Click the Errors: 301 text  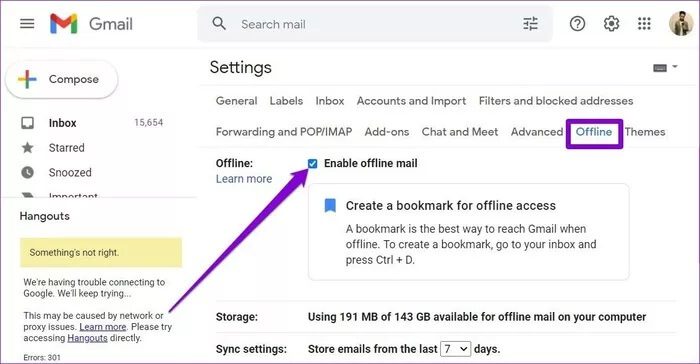tap(42, 357)
